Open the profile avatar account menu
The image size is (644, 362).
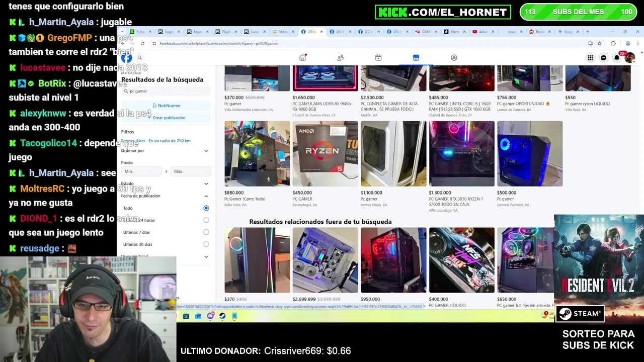click(629, 58)
